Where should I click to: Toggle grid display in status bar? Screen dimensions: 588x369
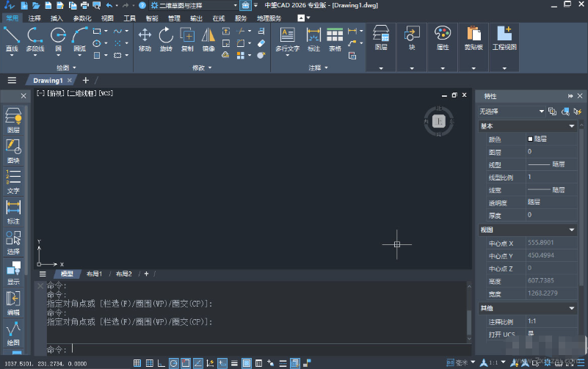click(149, 363)
